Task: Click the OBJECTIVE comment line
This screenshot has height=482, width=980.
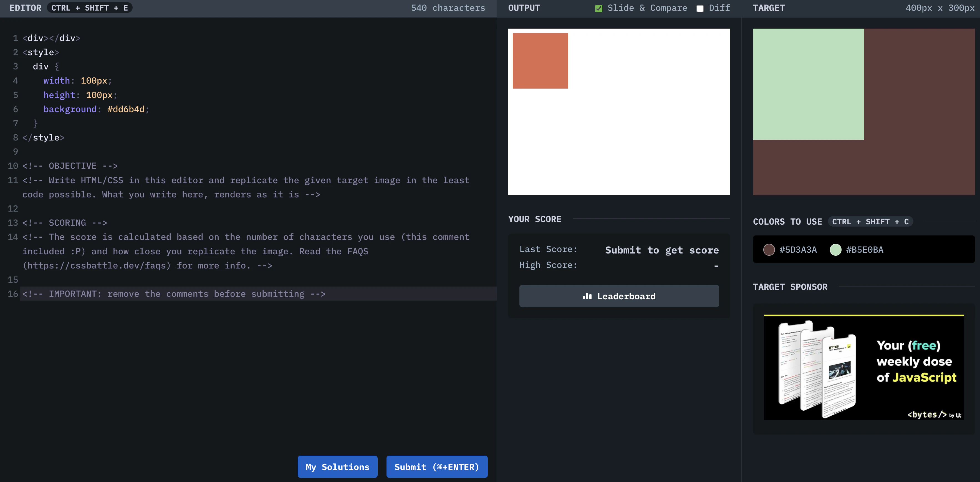Action: point(70,166)
